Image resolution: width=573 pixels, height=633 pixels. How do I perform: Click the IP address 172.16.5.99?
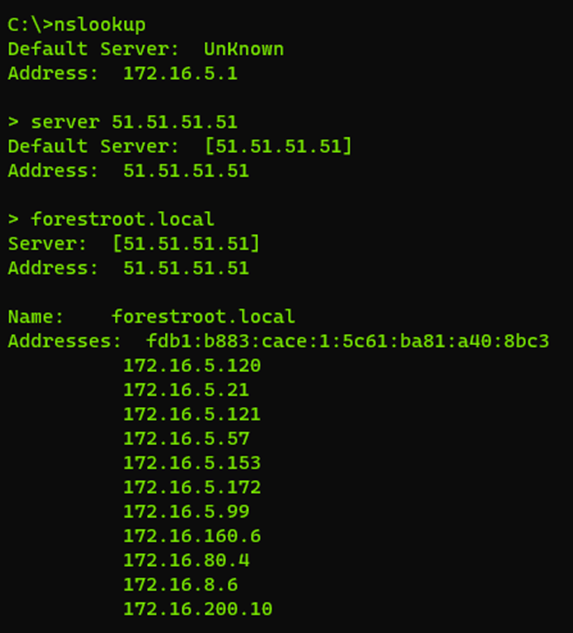186,511
